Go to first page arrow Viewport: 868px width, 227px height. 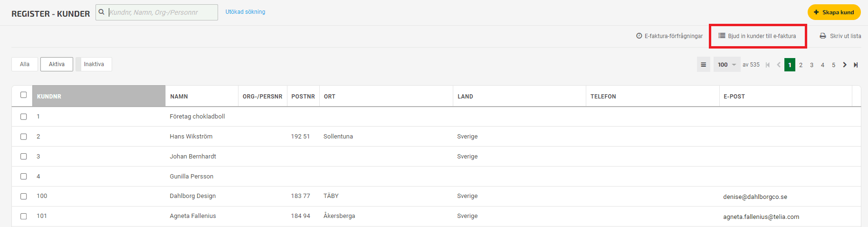pyautogui.click(x=768, y=65)
